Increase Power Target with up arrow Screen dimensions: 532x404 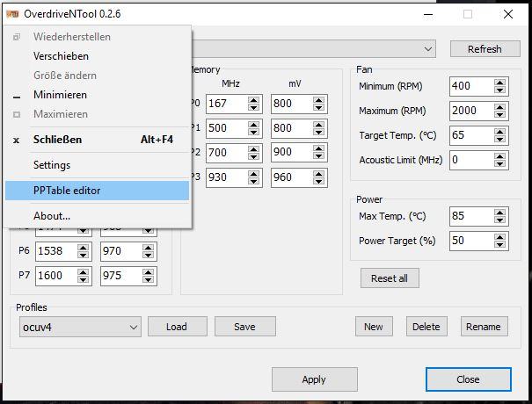coord(499,237)
